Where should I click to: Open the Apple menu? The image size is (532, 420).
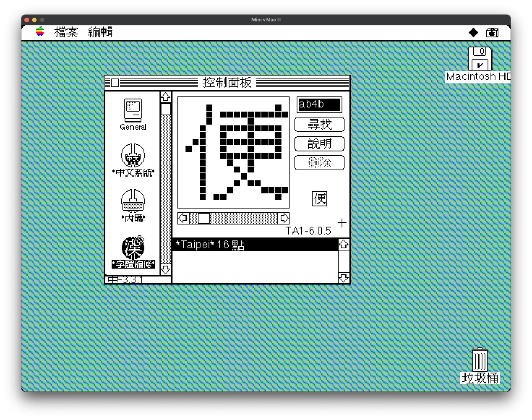(x=40, y=32)
